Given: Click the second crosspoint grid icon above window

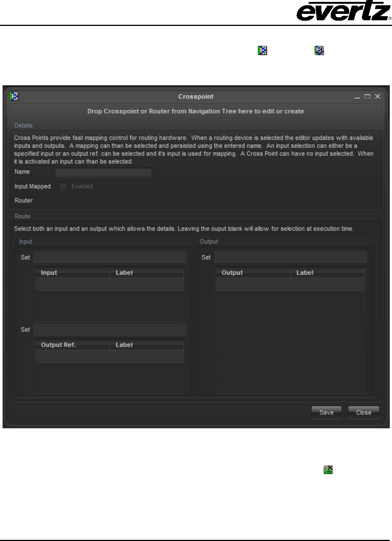Looking at the screenshot, I should click(x=319, y=50).
